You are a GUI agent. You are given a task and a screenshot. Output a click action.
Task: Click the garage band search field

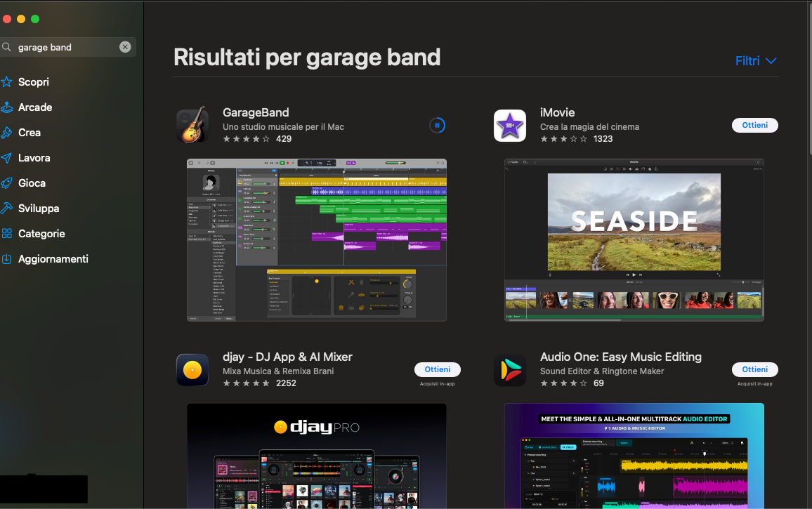[68, 47]
